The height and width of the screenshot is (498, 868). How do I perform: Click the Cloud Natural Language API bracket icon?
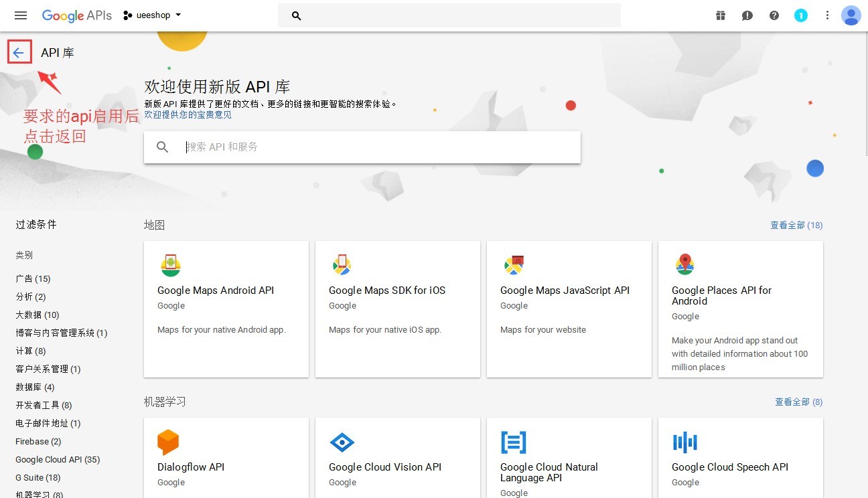tap(514, 442)
